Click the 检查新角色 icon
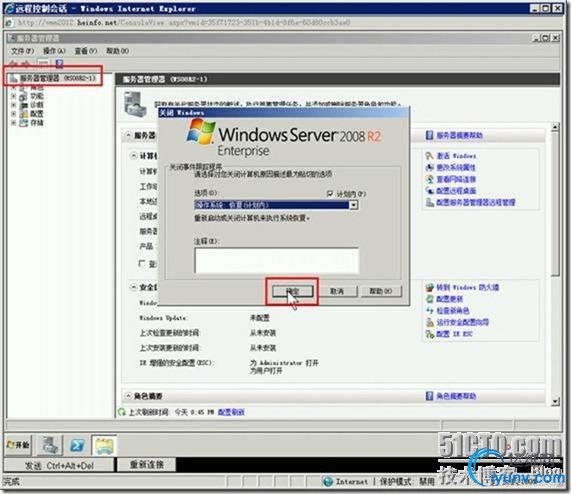 [430, 311]
